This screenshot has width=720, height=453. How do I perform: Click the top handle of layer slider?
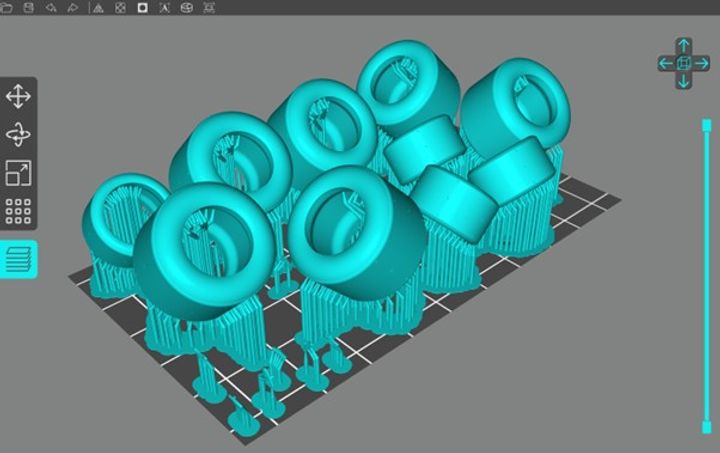(706, 124)
